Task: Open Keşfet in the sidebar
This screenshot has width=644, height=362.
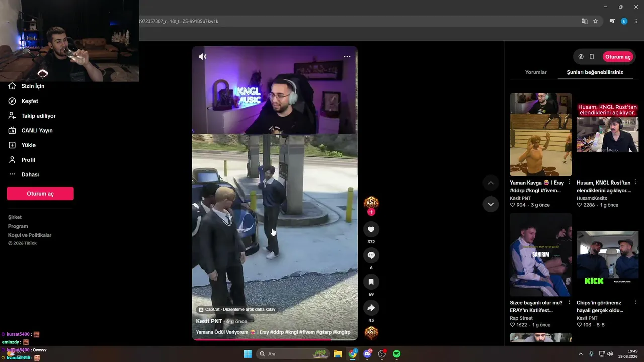Action: click(x=30, y=101)
